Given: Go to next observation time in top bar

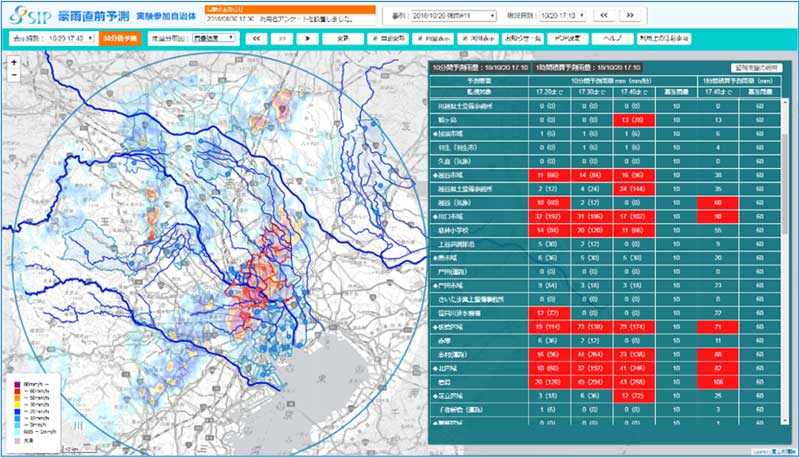Looking at the screenshot, I should [x=629, y=16].
